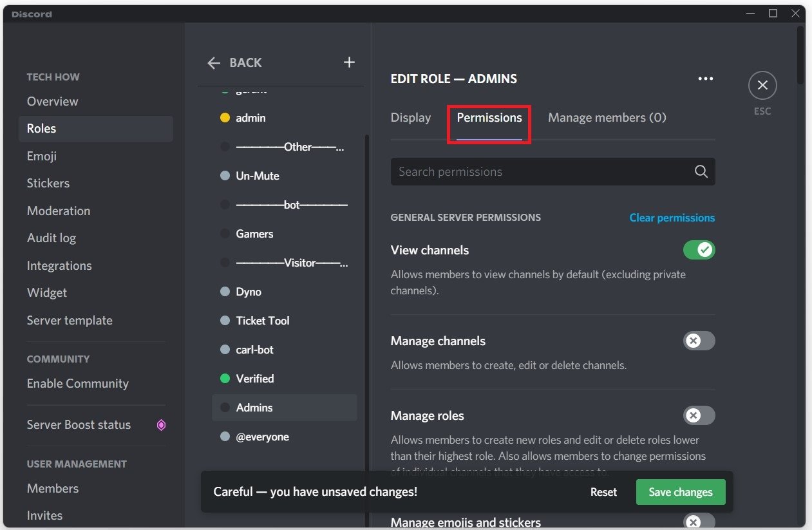The width and height of the screenshot is (812, 530).
Task: Disable the View channels permission
Action: pyautogui.click(x=699, y=250)
